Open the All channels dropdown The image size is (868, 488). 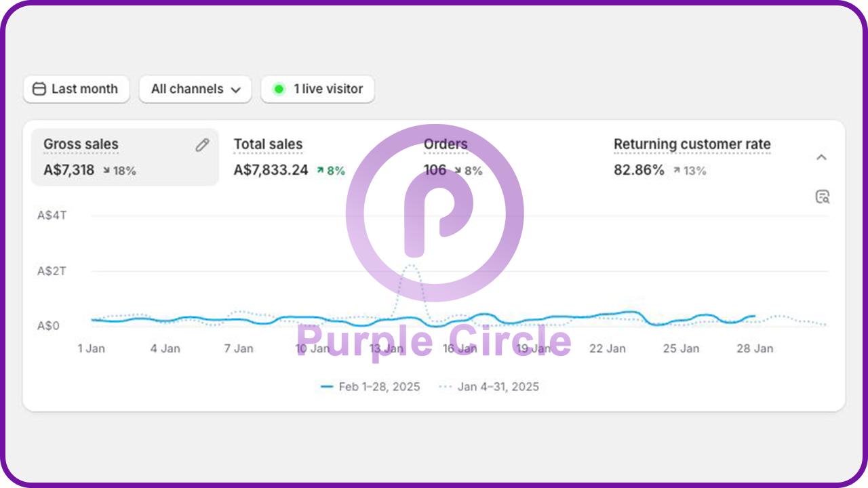tap(195, 89)
